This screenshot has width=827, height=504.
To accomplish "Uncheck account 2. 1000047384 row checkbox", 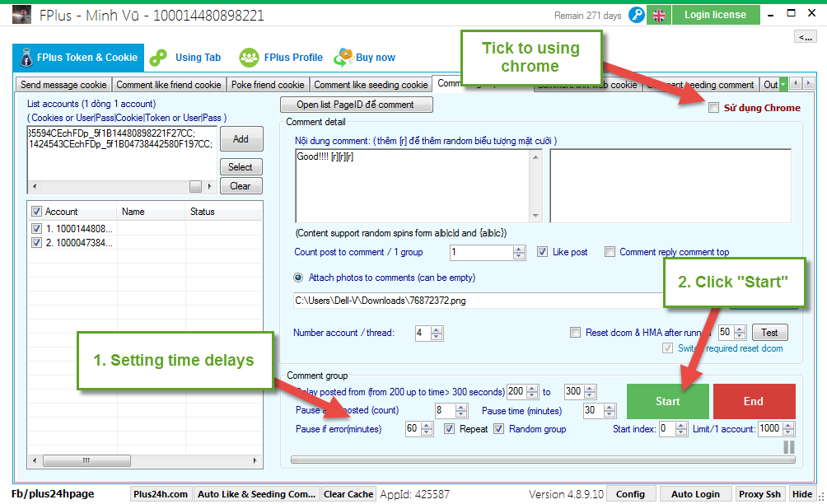I will coord(36,243).
